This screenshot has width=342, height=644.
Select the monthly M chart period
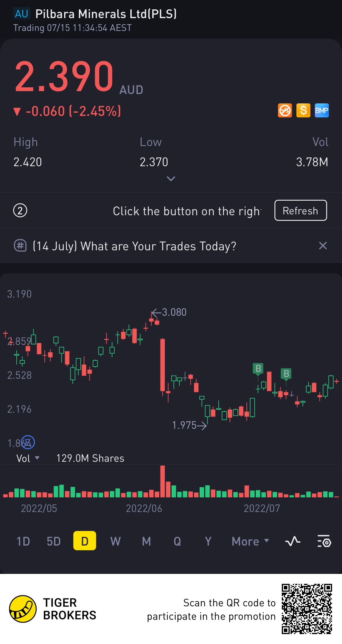(x=146, y=541)
